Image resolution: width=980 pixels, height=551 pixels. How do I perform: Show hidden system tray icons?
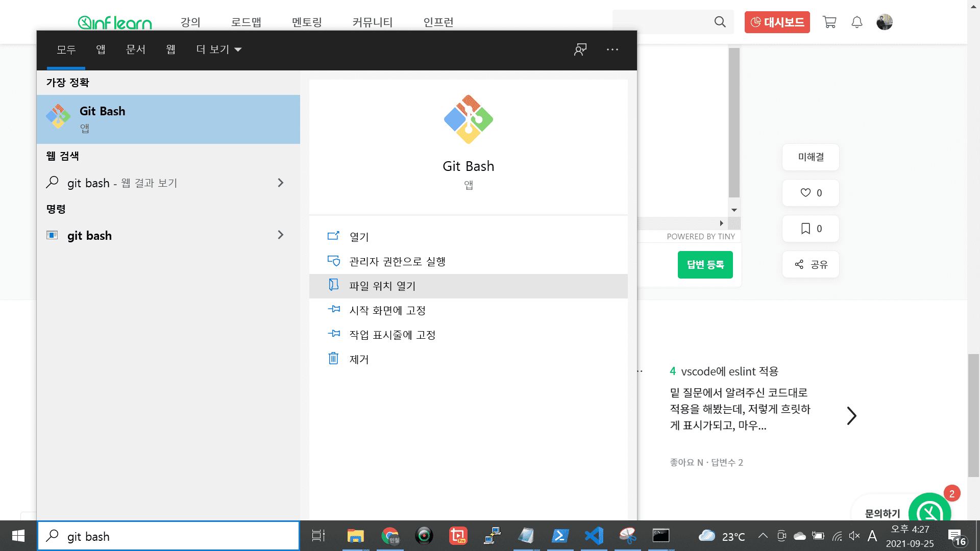[x=763, y=536]
